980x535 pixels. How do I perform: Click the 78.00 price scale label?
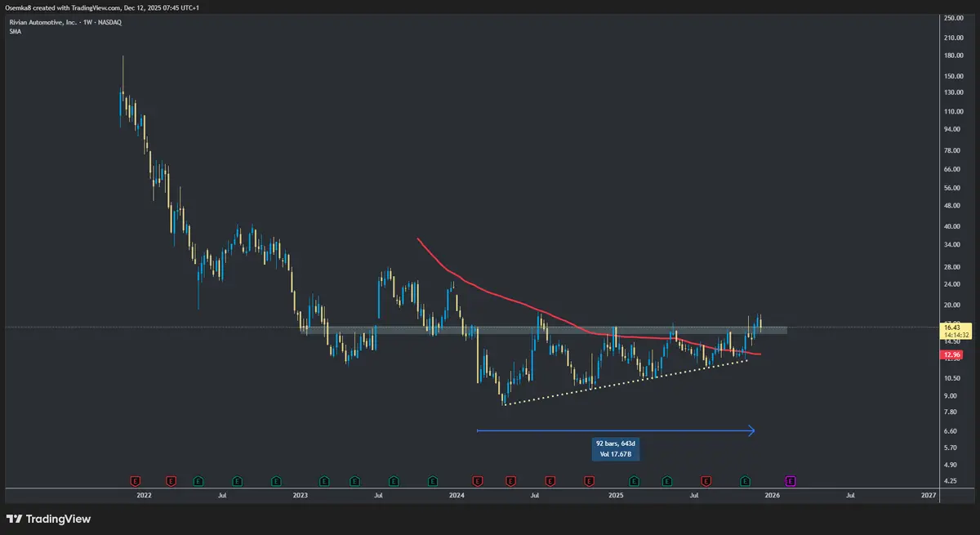click(952, 150)
